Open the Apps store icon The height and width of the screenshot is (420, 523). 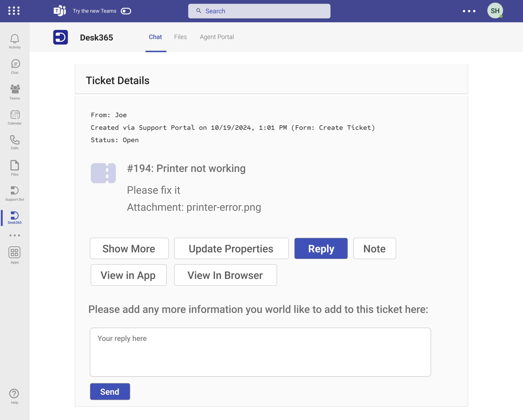(15, 255)
